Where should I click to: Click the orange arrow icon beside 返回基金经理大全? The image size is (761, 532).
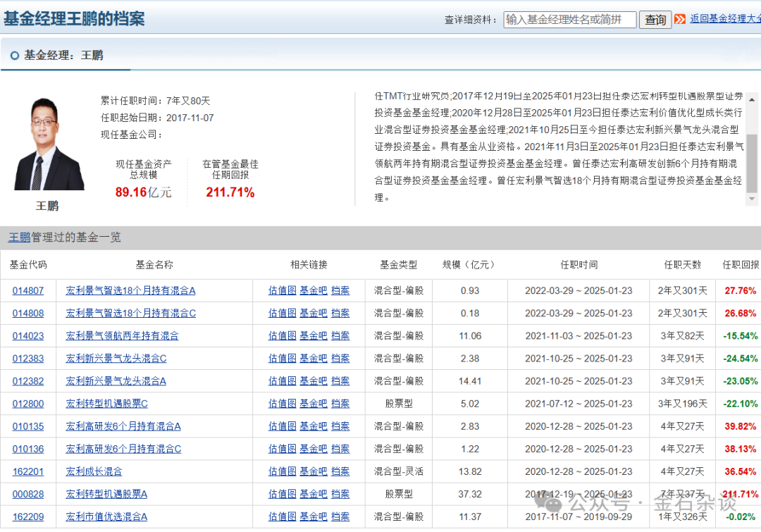[x=680, y=19]
